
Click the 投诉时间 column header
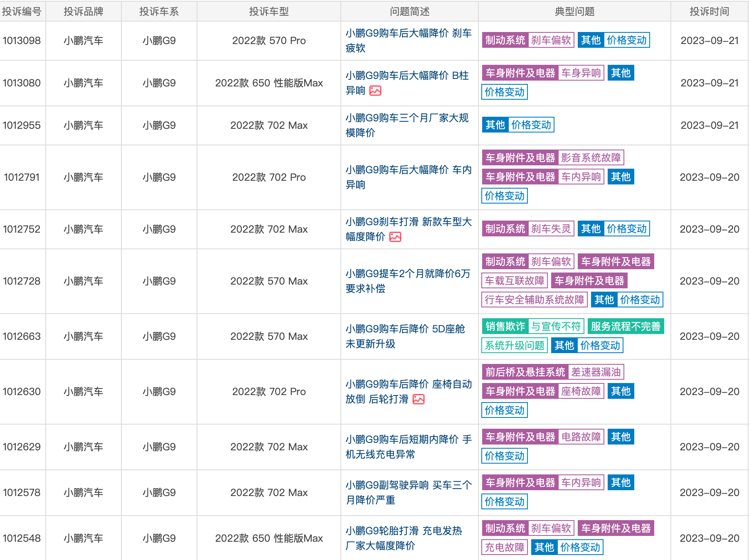click(x=709, y=12)
